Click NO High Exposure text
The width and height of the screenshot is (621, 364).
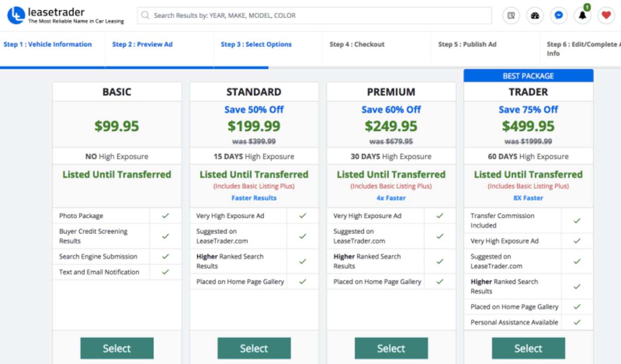(117, 156)
